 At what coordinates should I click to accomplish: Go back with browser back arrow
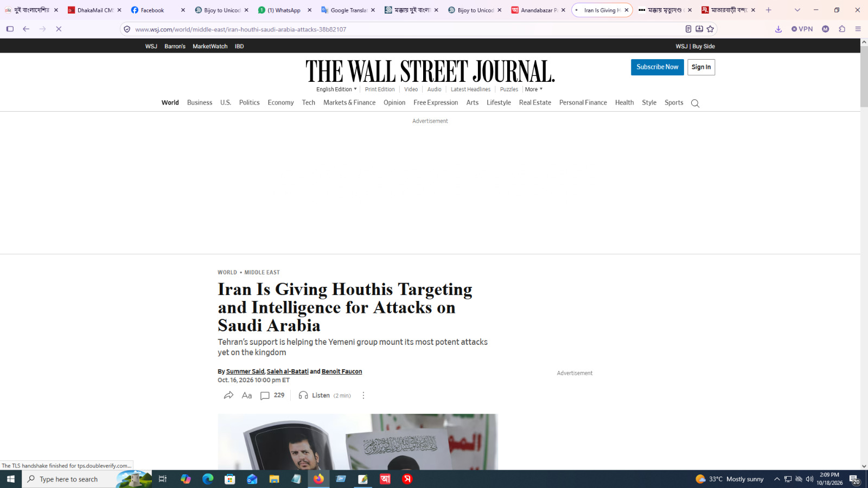pos(26,29)
